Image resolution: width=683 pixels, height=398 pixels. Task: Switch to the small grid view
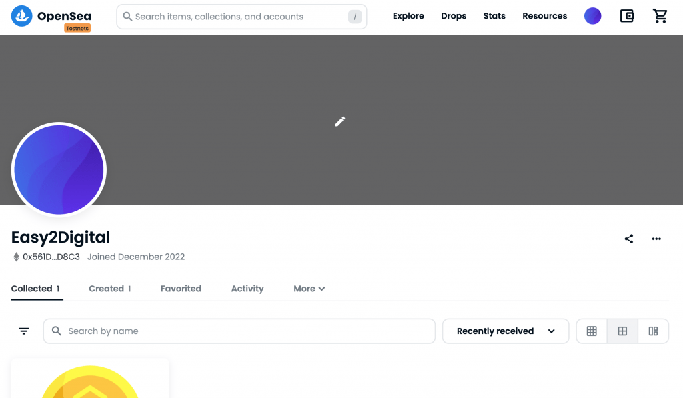coord(592,331)
